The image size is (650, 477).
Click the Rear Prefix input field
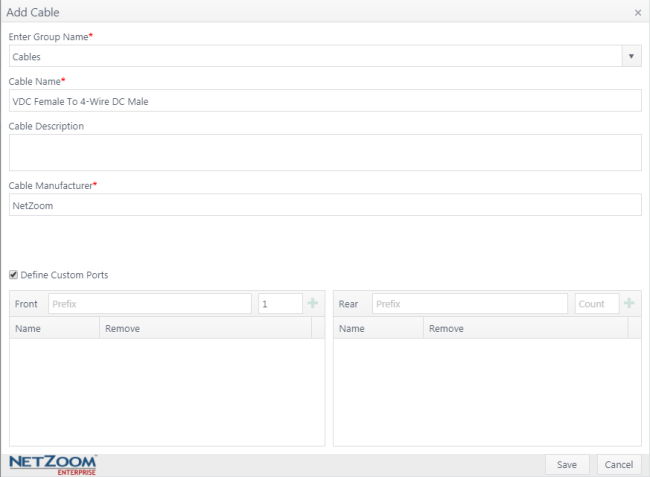click(x=470, y=304)
